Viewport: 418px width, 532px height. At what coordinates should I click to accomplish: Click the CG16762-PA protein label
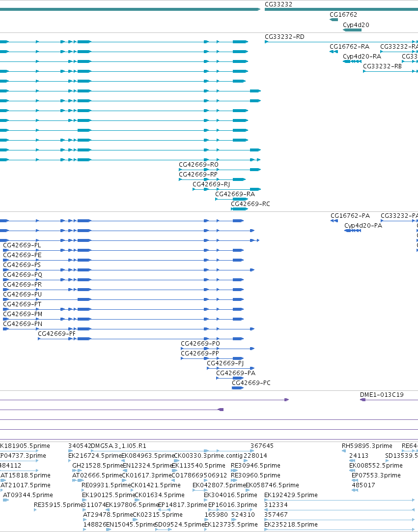[x=350, y=216]
